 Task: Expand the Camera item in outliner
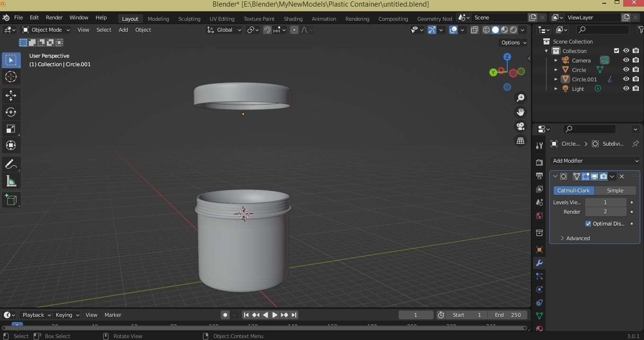coord(556,61)
